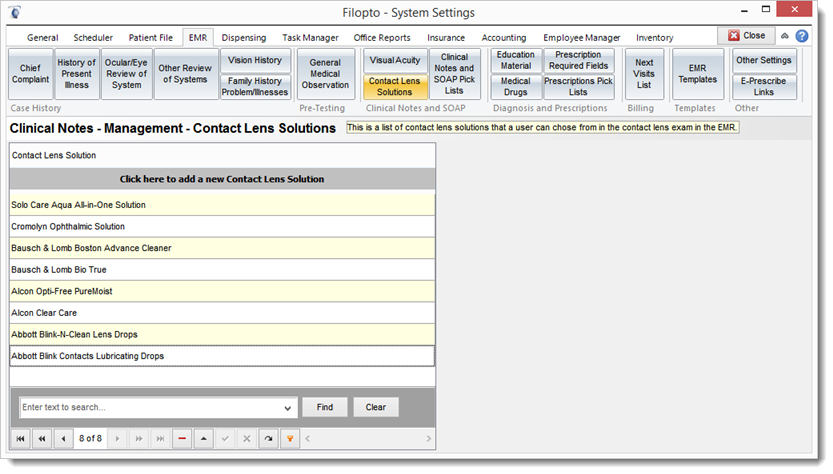Click the black up-triangle edit icon

[x=203, y=438]
